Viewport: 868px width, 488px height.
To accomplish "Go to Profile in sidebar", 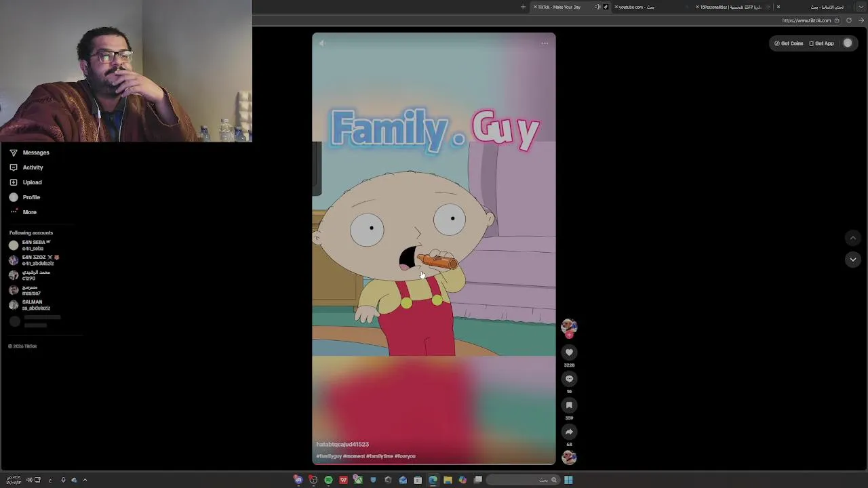I will pyautogui.click(x=25, y=197).
